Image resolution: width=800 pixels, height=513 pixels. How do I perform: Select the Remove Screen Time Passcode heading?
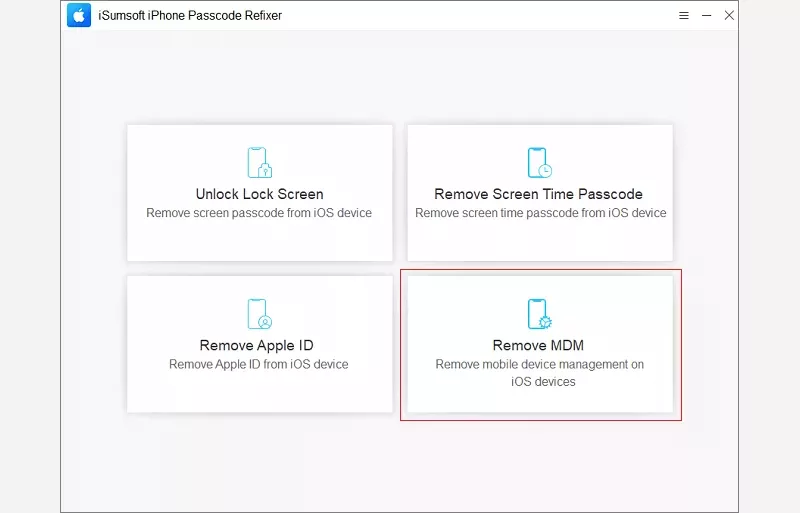pos(538,194)
